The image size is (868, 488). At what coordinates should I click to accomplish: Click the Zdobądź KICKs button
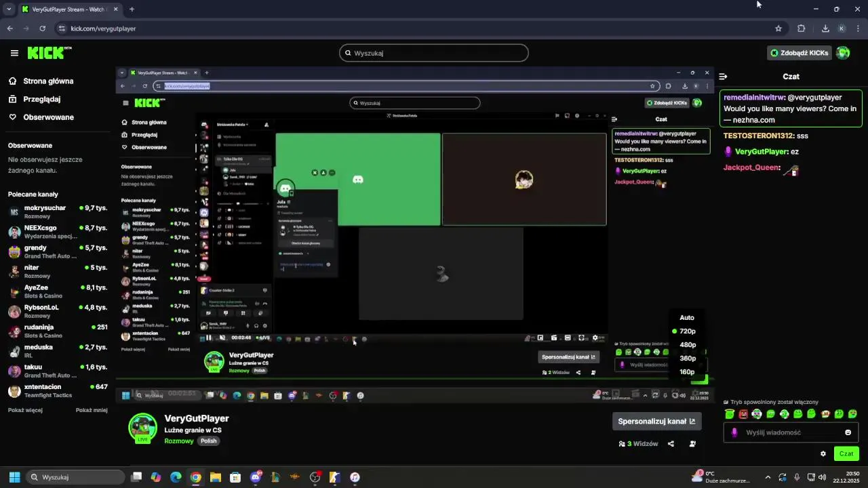[x=799, y=53]
